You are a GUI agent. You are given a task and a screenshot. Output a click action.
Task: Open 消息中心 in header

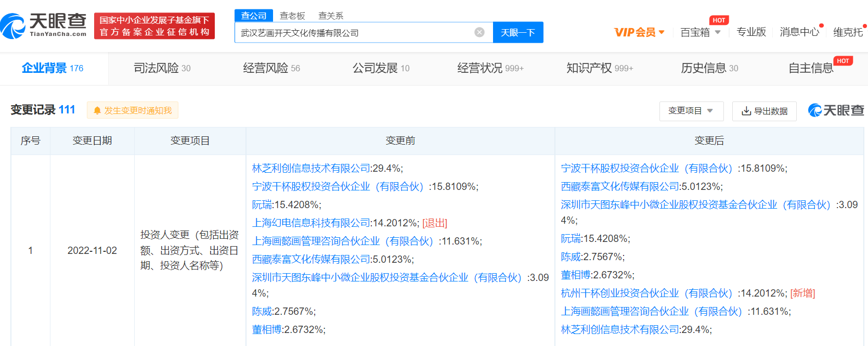tap(799, 32)
